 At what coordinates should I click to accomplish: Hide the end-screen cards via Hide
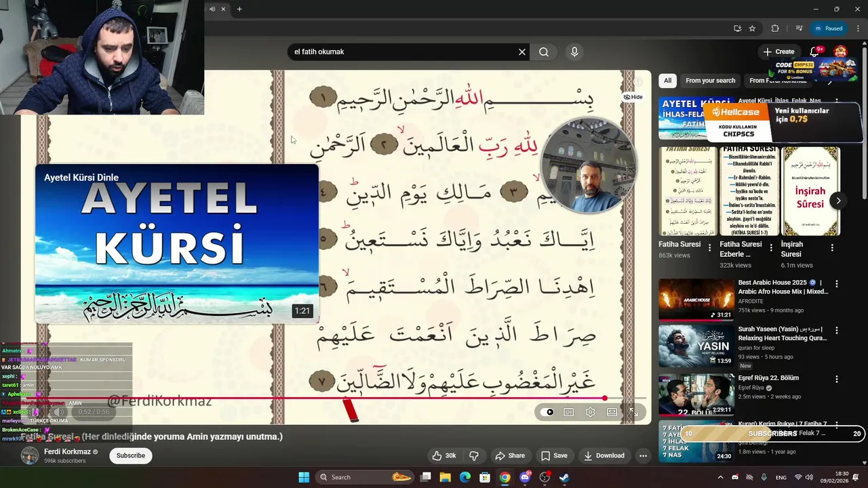point(633,97)
